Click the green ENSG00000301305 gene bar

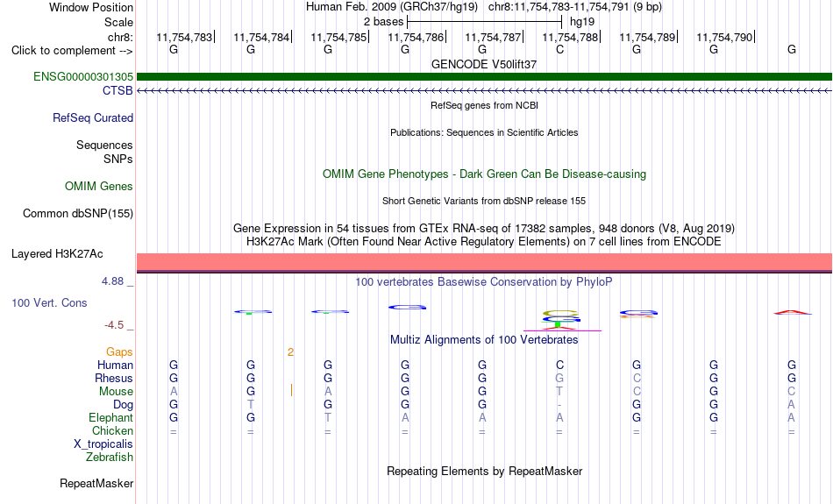pos(484,76)
